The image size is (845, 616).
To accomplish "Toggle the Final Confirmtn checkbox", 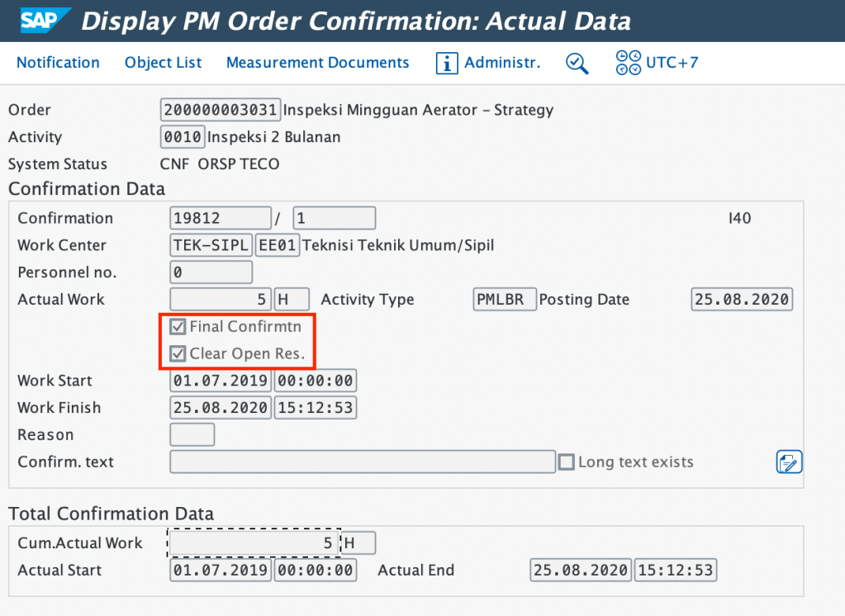I will pyautogui.click(x=178, y=327).
